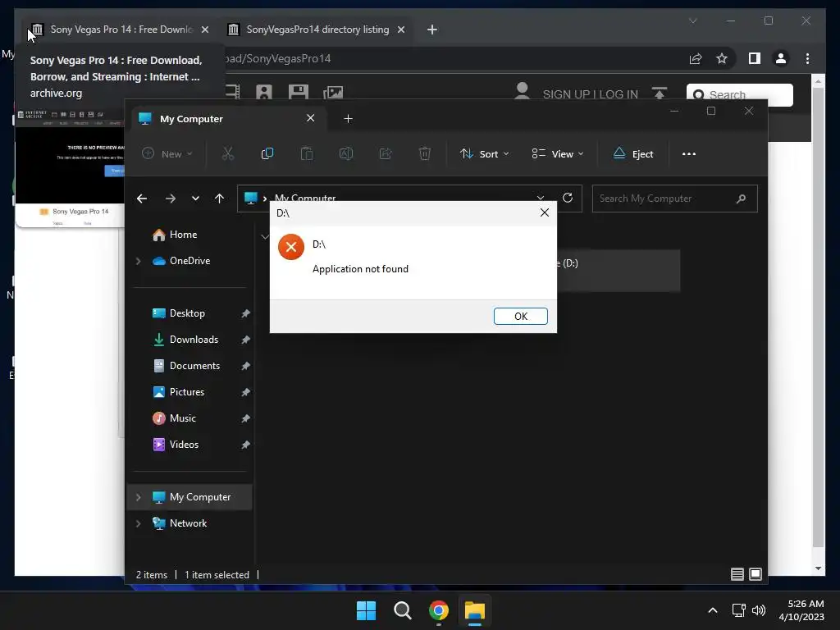Expand the My Computer tree node
Image resolution: width=840 pixels, height=630 pixels.
(x=138, y=497)
